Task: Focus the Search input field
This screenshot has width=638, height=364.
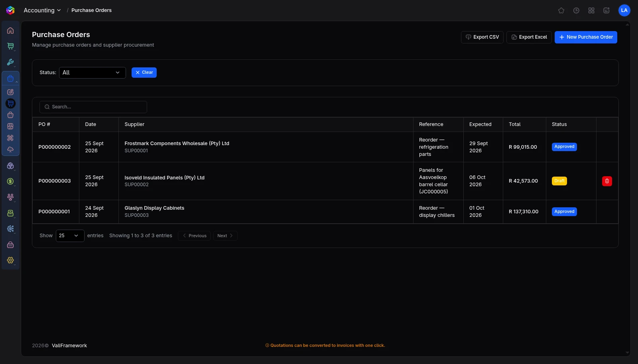Action: (x=93, y=107)
